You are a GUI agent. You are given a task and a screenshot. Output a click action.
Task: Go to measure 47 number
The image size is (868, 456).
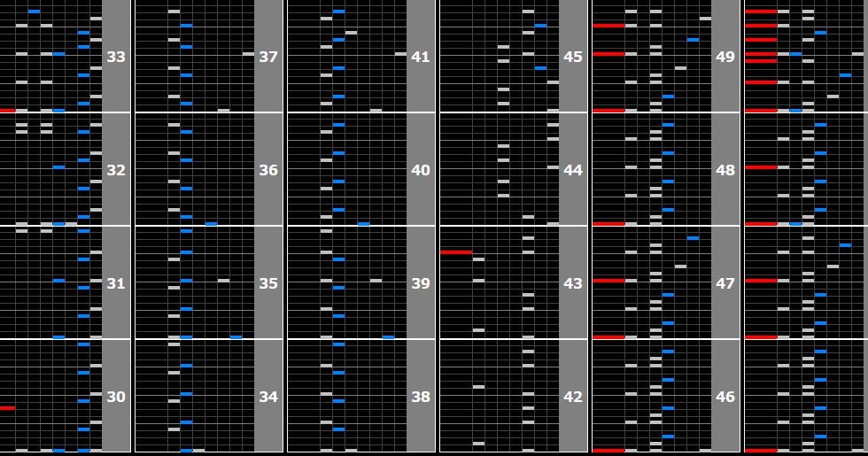coord(725,283)
